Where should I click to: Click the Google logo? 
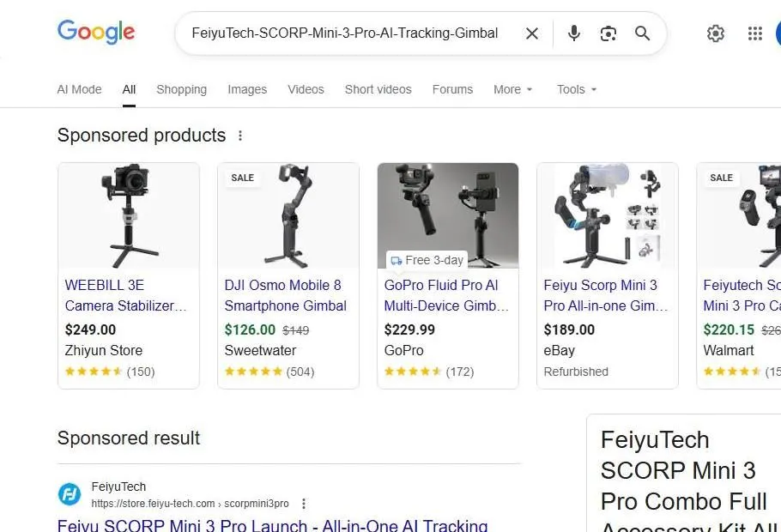point(95,33)
